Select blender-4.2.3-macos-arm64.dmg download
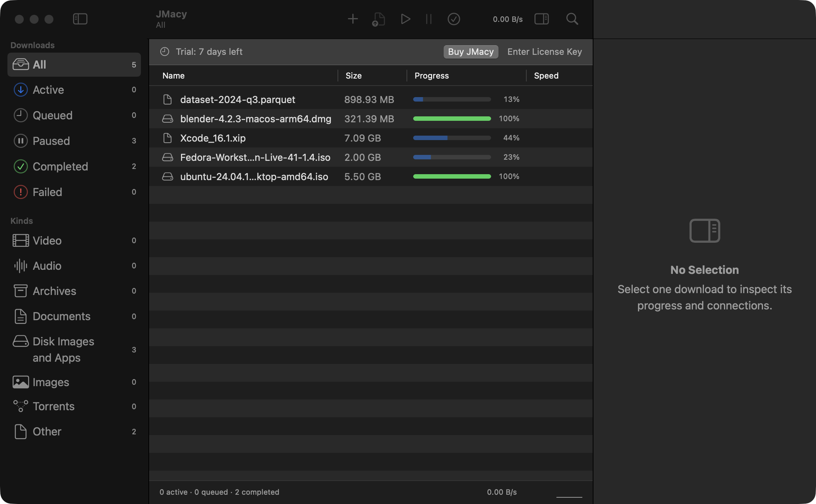 pyautogui.click(x=371, y=119)
